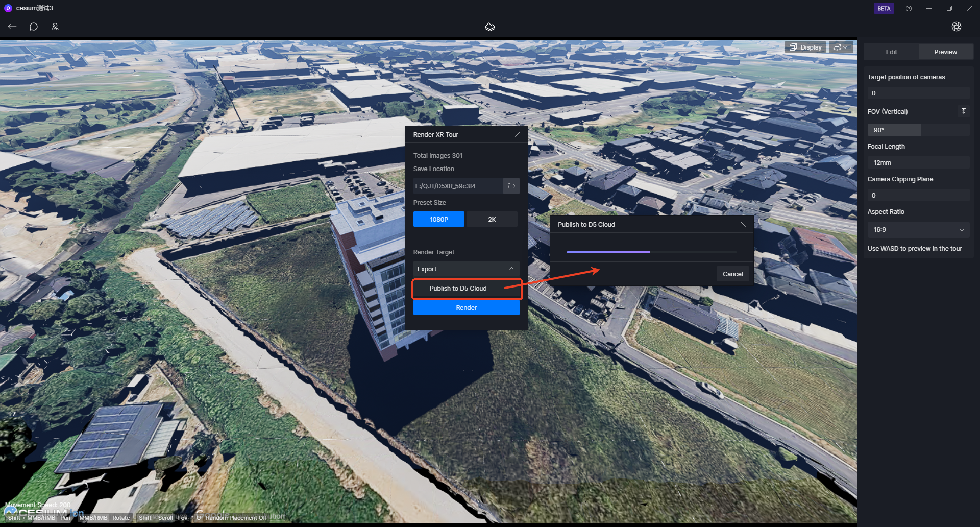This screenshot has height=527, width=980.
Task: Switch to the Edit tab
Action: coord(891,52)
